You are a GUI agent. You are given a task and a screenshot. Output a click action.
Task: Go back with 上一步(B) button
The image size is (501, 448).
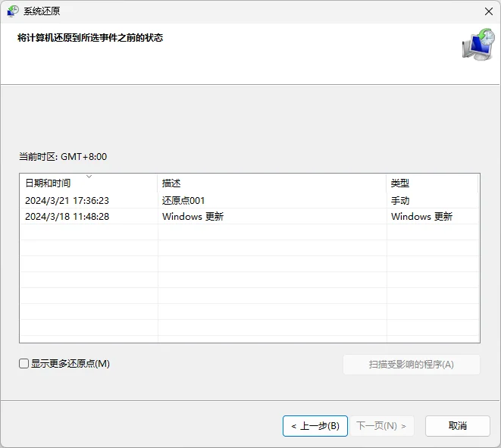(315, 426)
